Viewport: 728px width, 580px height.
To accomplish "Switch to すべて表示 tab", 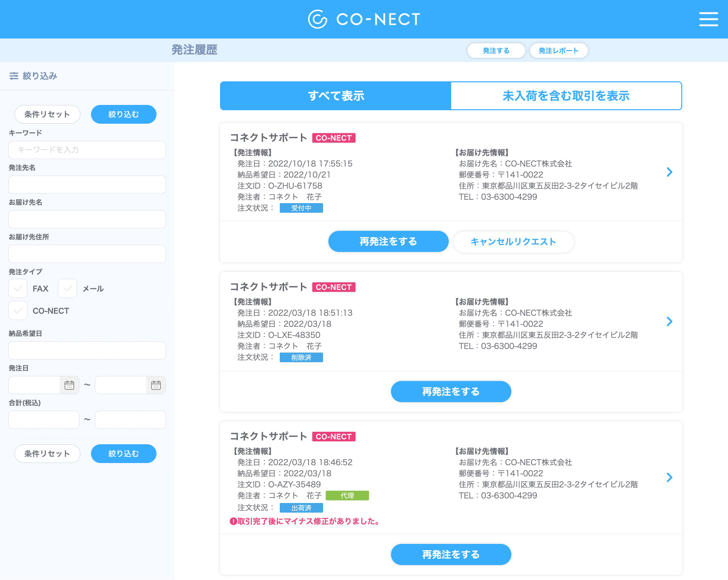I will pyautogui.click(x=336, y=96).
